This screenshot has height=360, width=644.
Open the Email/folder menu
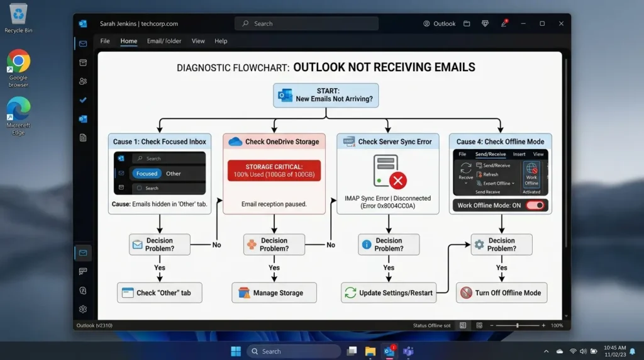[164, 41]
